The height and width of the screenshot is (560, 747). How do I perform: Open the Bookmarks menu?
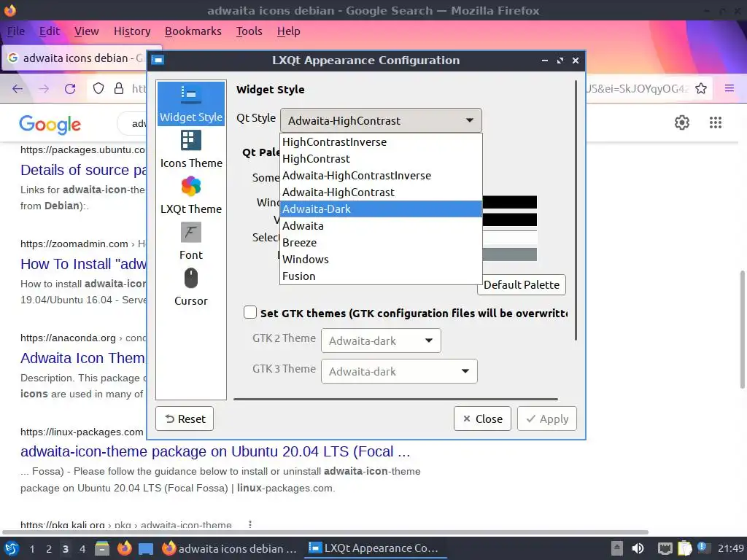click(193, 31)
